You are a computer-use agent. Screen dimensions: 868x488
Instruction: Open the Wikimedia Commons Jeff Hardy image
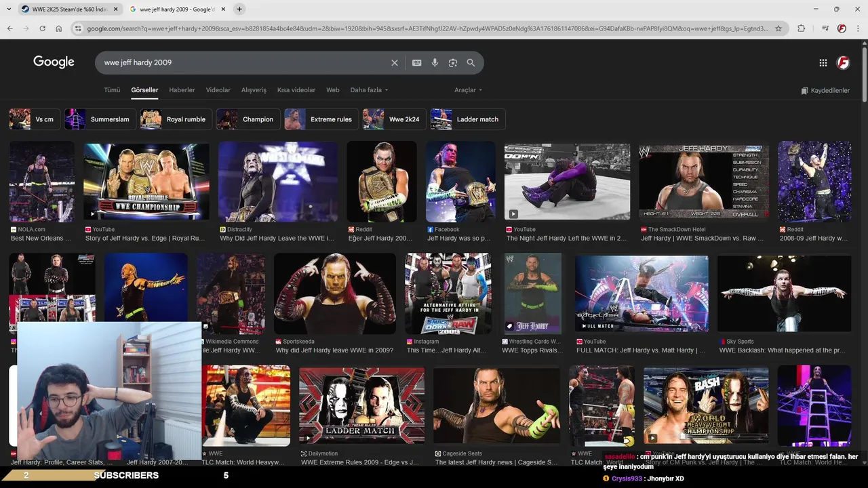[x=231, y=293]
